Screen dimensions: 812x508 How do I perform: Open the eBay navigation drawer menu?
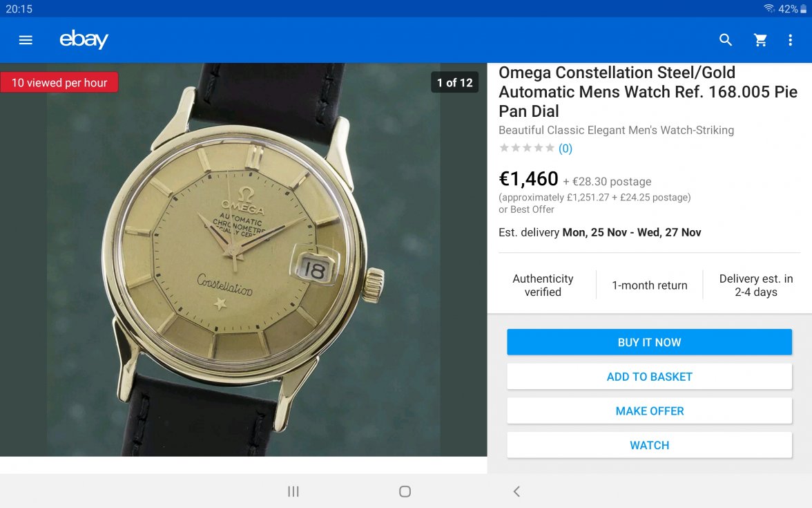(26, 39)
